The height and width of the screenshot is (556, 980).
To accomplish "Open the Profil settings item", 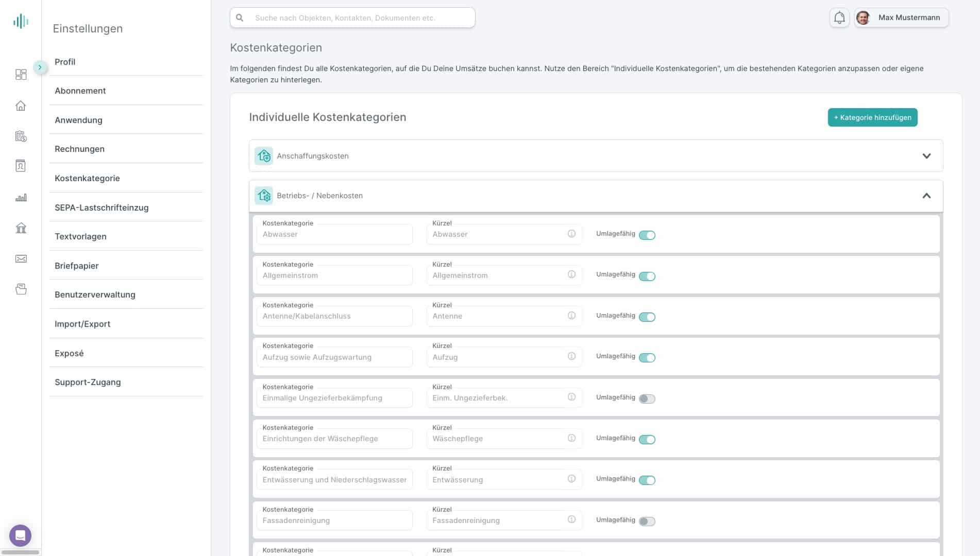I will [126, 62].
